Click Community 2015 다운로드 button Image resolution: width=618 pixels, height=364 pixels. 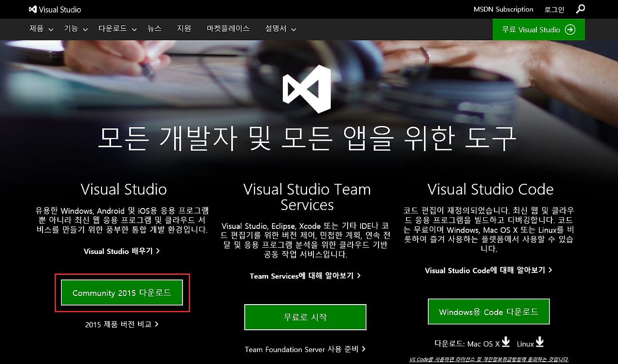tap(122, 293)
